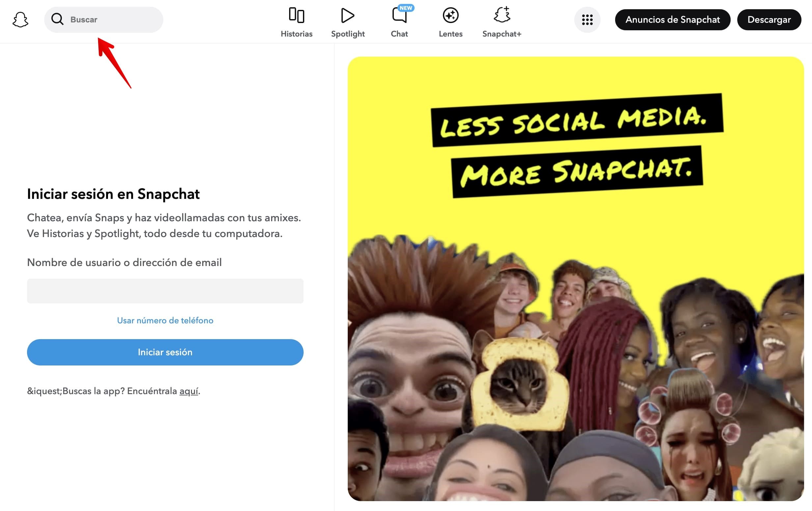Click the Snapchat ghost logo

pos(20,19)
